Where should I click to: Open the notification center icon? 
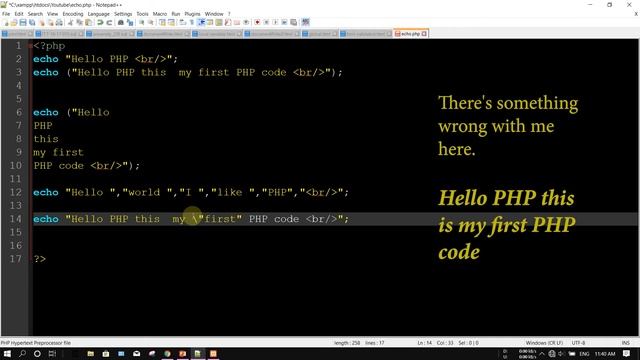point(627,354)
